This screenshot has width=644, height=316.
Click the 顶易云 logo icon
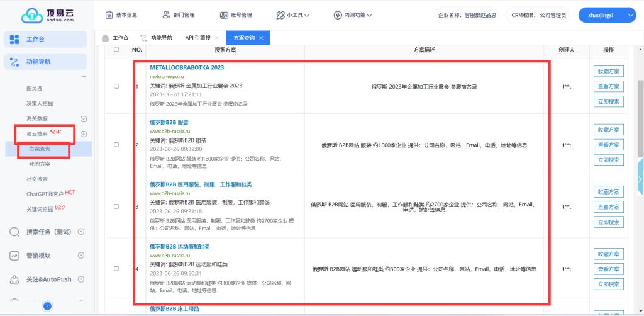point(31,15)
